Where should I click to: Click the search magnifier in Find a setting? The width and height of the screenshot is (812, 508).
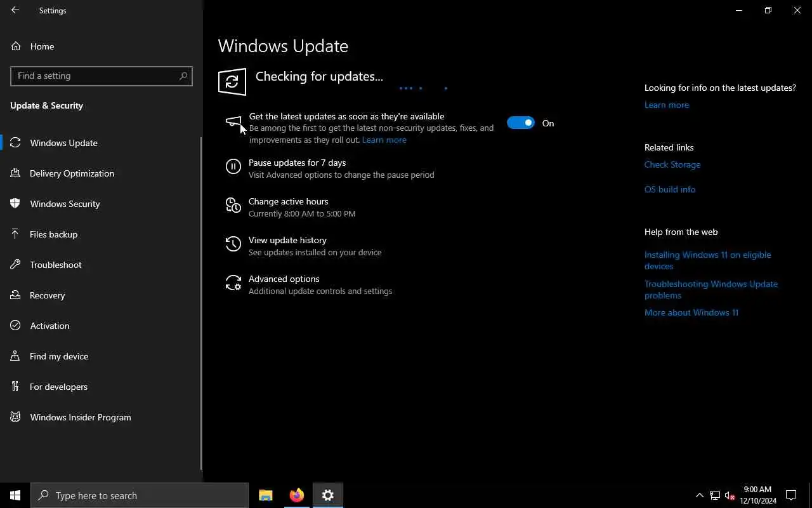click(183, 76)
